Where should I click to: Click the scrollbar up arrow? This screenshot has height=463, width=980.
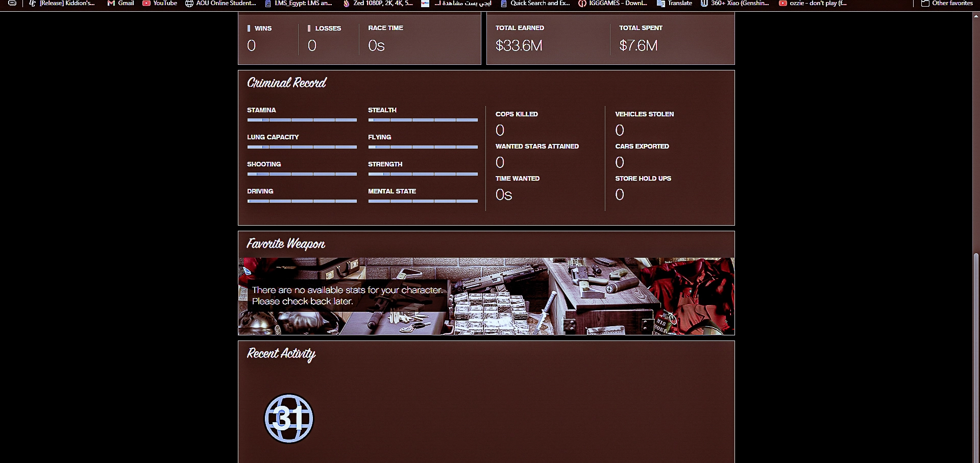pos(976,16)
